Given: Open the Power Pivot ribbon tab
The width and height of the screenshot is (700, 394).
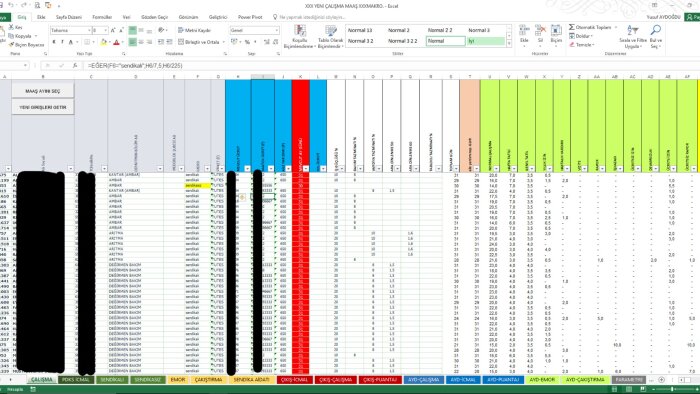Looking at the screenshot, I should [250, 17].
